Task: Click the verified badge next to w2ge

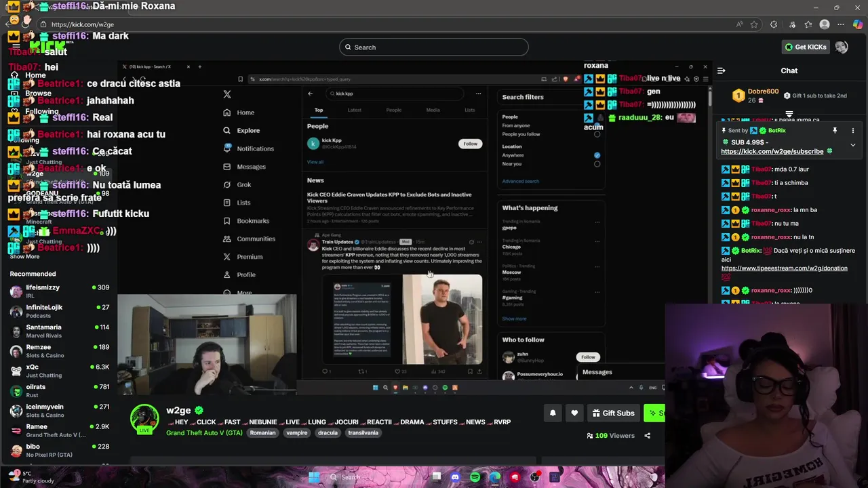Action: [x=199, y=411]
